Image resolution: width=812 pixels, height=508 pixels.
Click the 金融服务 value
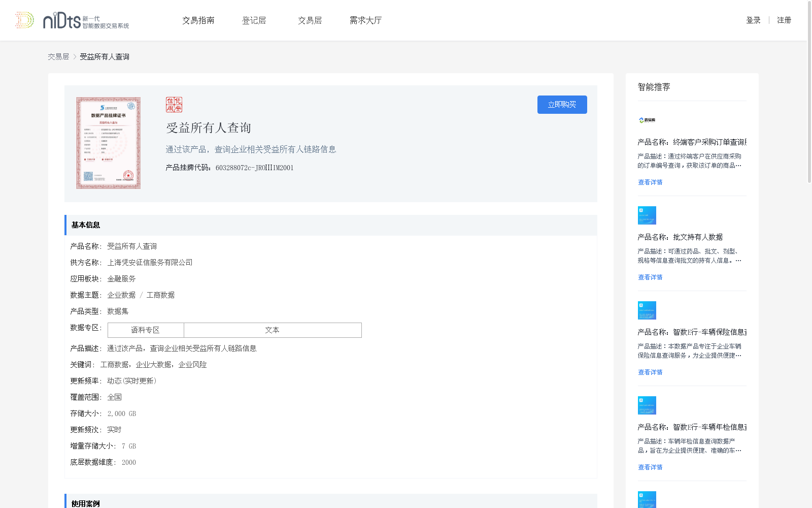[121, 279]
